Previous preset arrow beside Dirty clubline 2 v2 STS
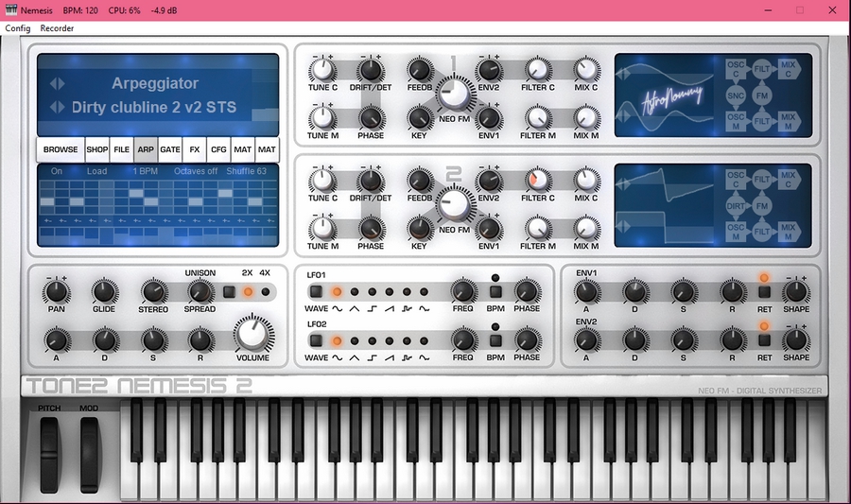 (x=53, y=107)
